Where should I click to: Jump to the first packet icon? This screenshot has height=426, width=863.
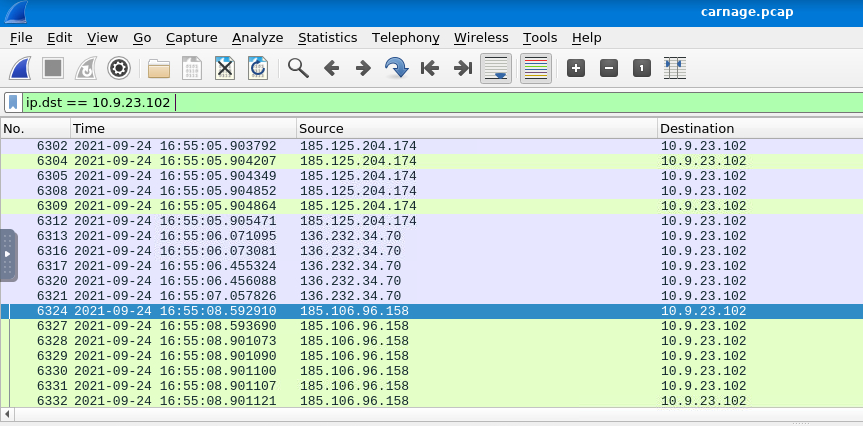point(429,68)
